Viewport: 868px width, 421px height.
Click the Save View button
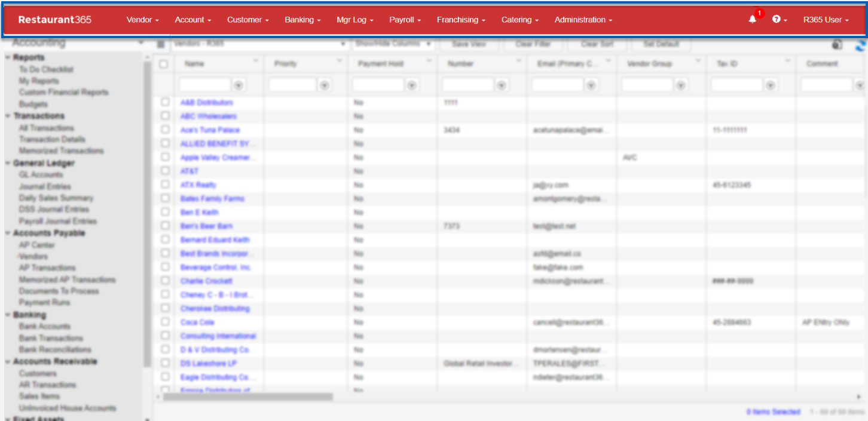(469, 44)
